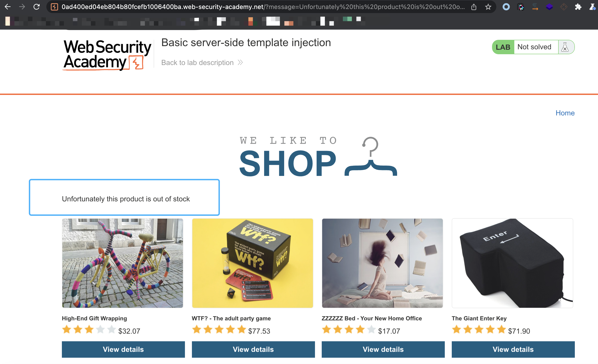Click the knitted bicycle product image
This screenshot has height=364, width=598.
[123, 263]
